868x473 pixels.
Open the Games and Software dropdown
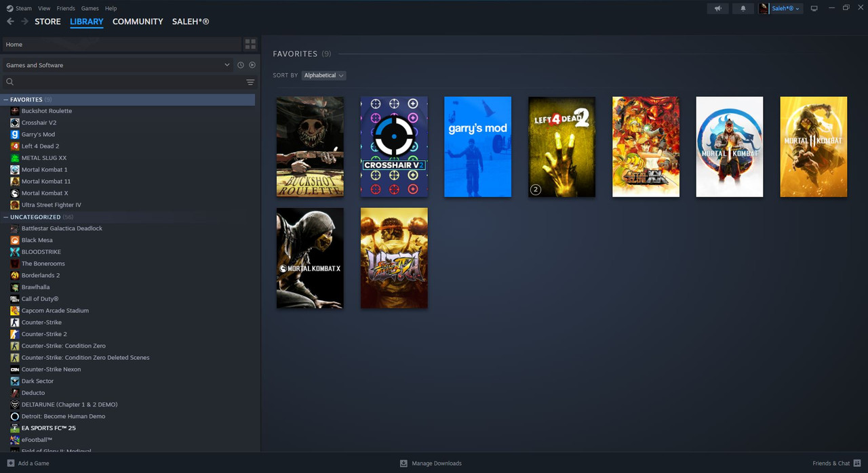coord(118,65)
